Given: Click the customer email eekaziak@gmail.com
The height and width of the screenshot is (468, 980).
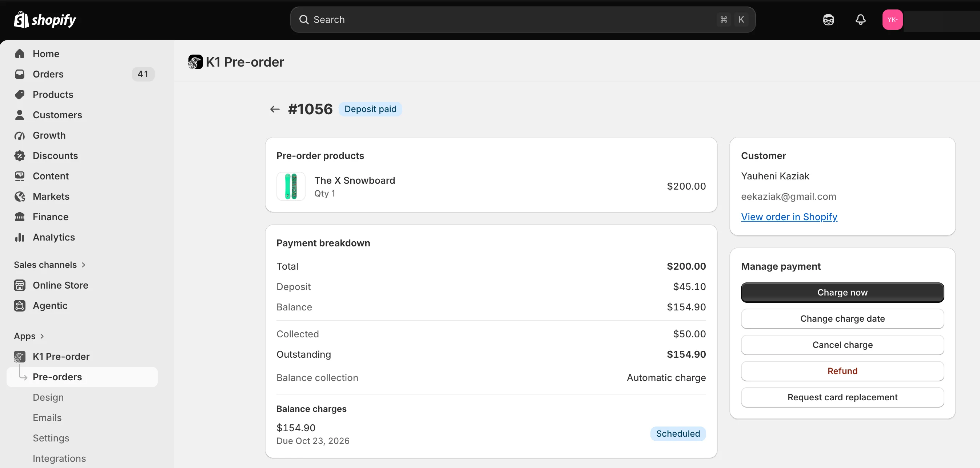Looking at the screenshot, I should coord(788,196).
